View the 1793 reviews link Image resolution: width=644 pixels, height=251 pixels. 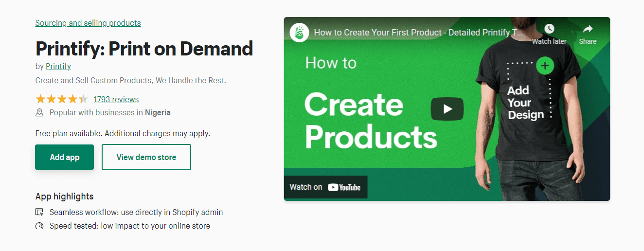click(x=116, y=99)
